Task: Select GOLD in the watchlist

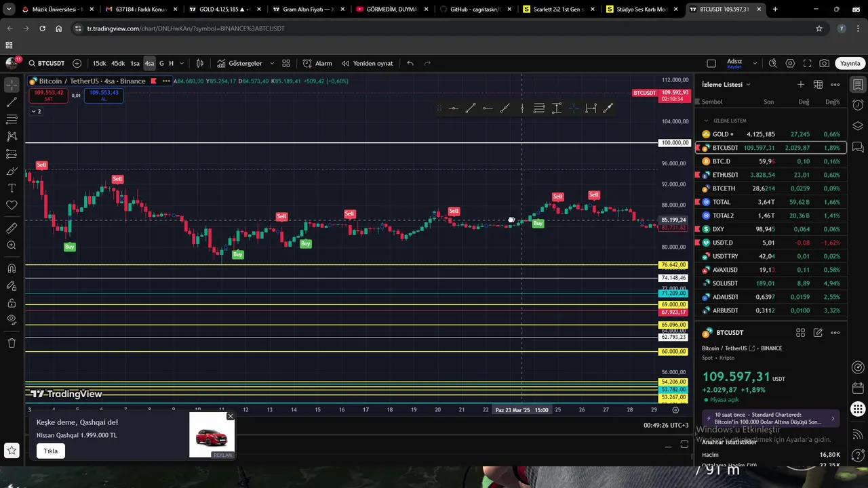Action: [770, 134]
